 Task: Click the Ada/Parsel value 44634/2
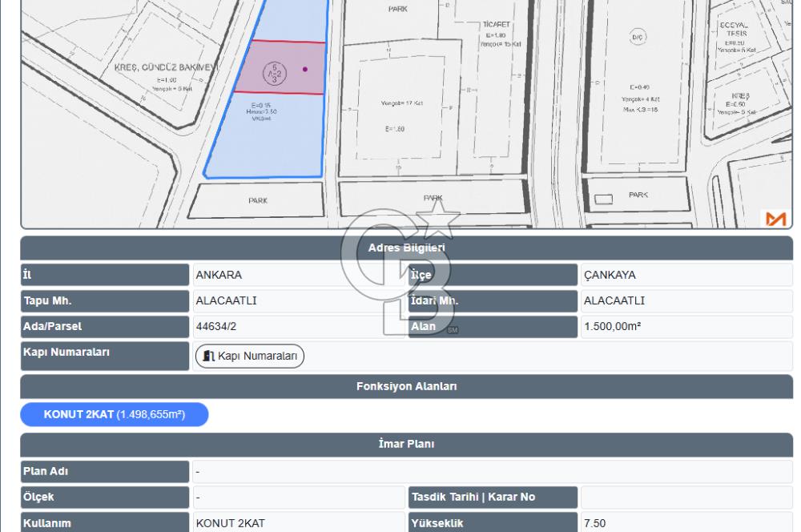coord(216,327)
